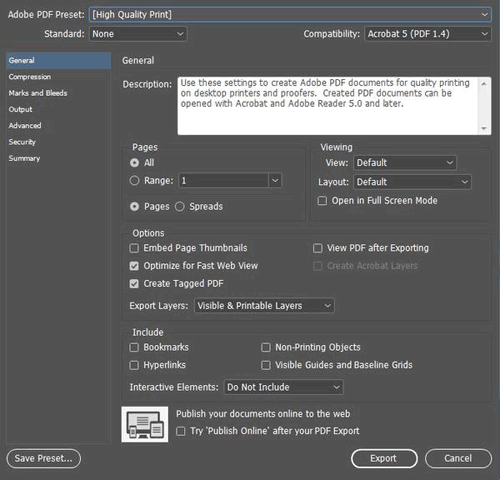Open the Standard dropdown menu
500x480 pixels.
click(x=138, y=34)
